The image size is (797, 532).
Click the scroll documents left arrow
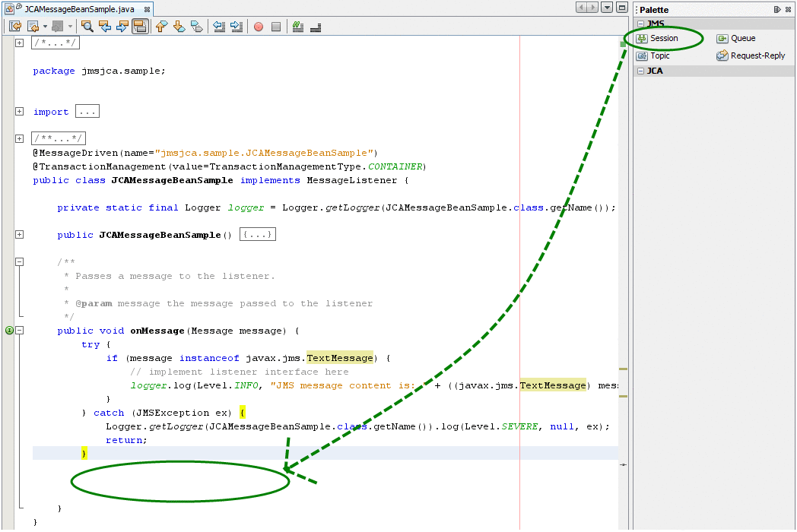(582, 7)
